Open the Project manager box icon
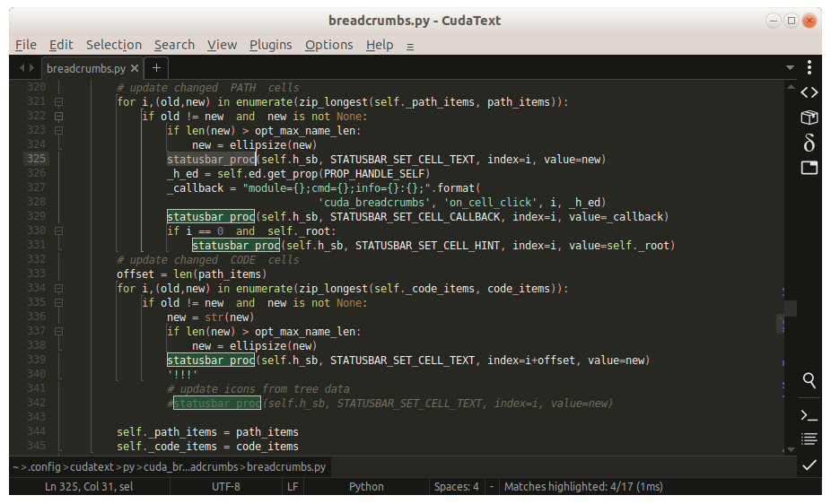This screenshot has height=504, width=831. [809, 117]
